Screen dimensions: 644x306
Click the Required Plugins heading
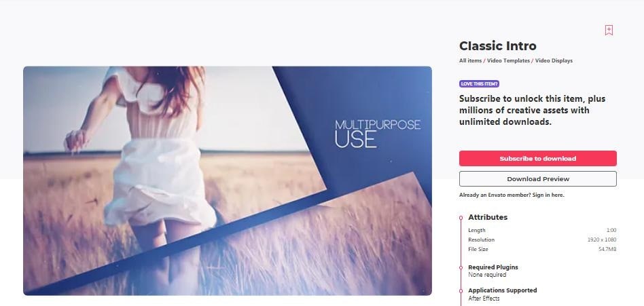click(x=493, y=267)
